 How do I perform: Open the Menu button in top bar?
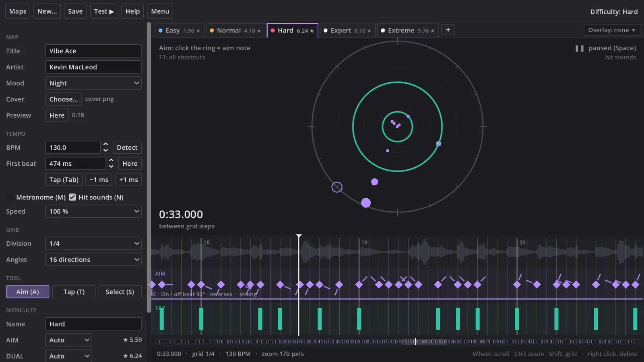coord(160,11)
